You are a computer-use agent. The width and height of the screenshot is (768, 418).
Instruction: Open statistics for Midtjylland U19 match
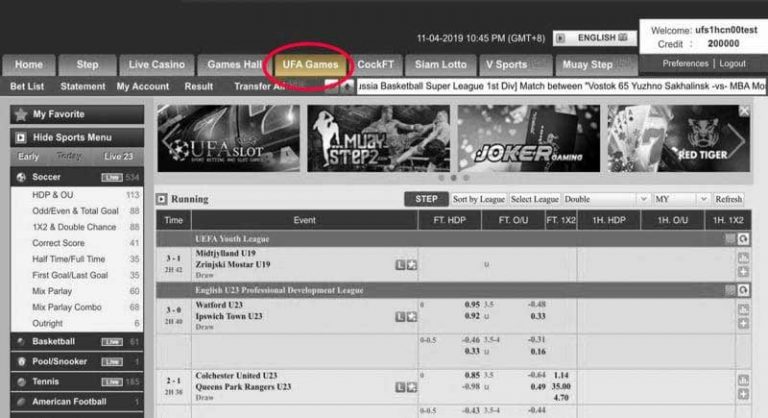(743, 258)
